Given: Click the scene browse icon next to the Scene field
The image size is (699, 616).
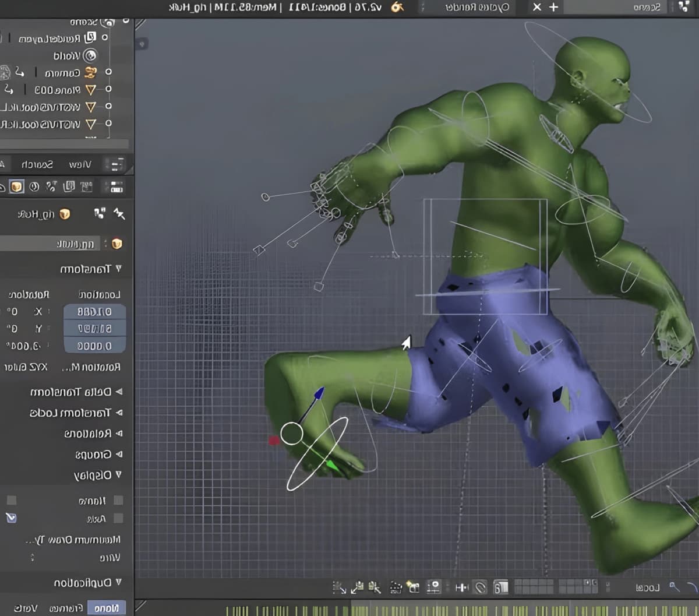Looking at the screenshot, I should [x=684, y=7].
